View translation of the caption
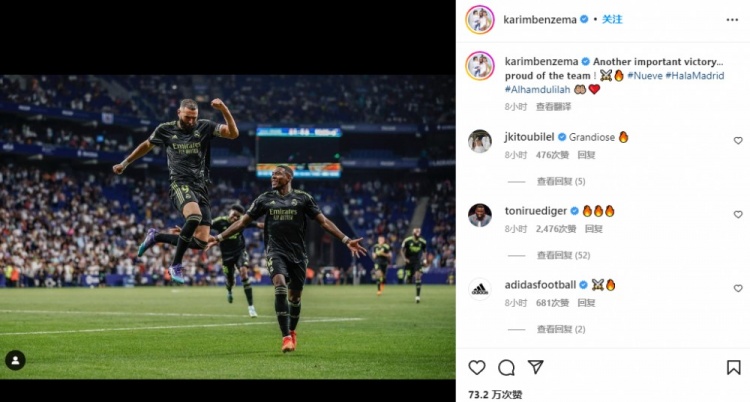750x402 pixels. 553,107
